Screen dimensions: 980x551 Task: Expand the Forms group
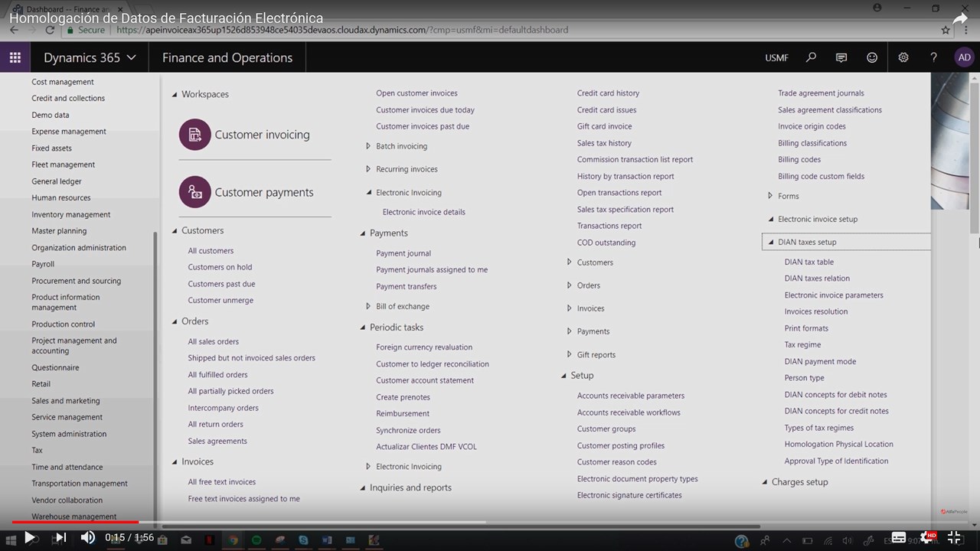(770, 196)
